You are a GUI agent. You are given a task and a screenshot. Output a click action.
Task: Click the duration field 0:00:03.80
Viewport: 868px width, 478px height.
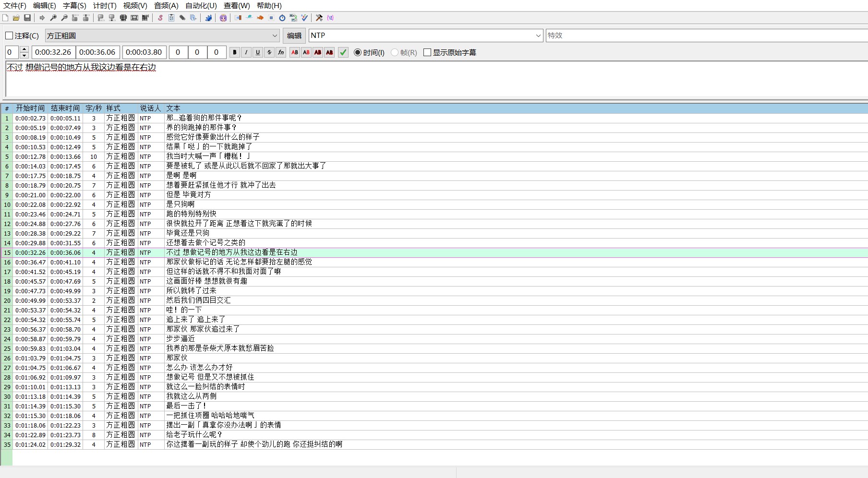145,52
